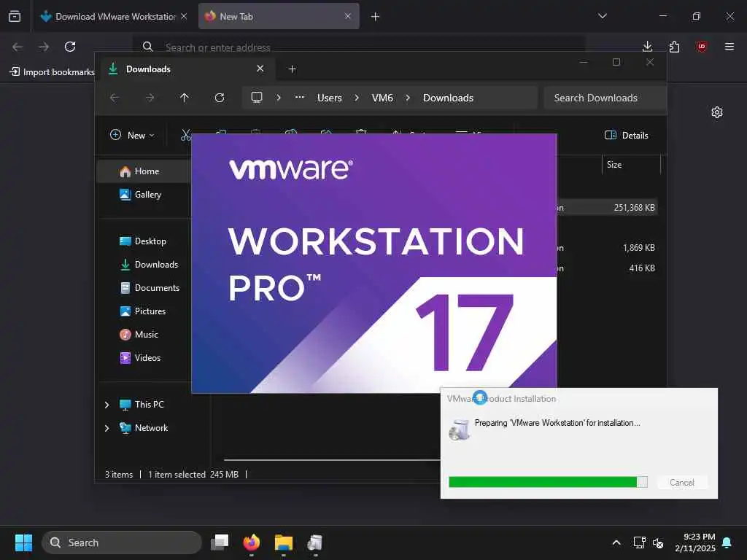Click the Cut scissors icon in Explorer toolbar
Screen dimensions: 747x560
click(x=186, y=135)
